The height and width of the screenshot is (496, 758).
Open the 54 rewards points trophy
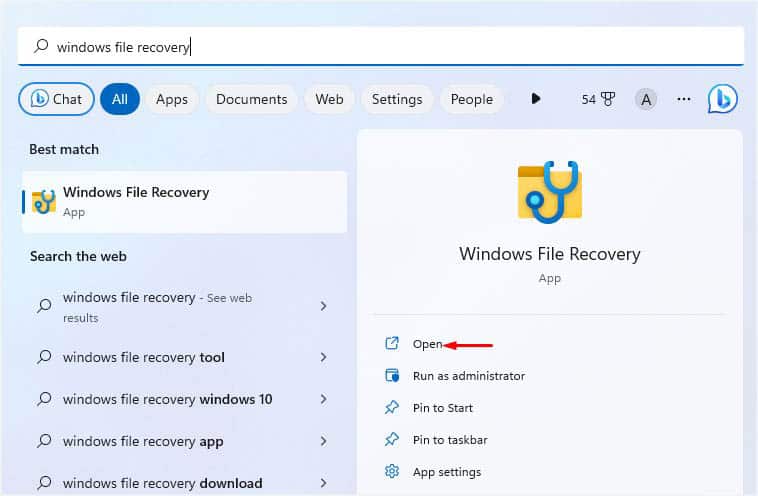(x=598, y=99)
